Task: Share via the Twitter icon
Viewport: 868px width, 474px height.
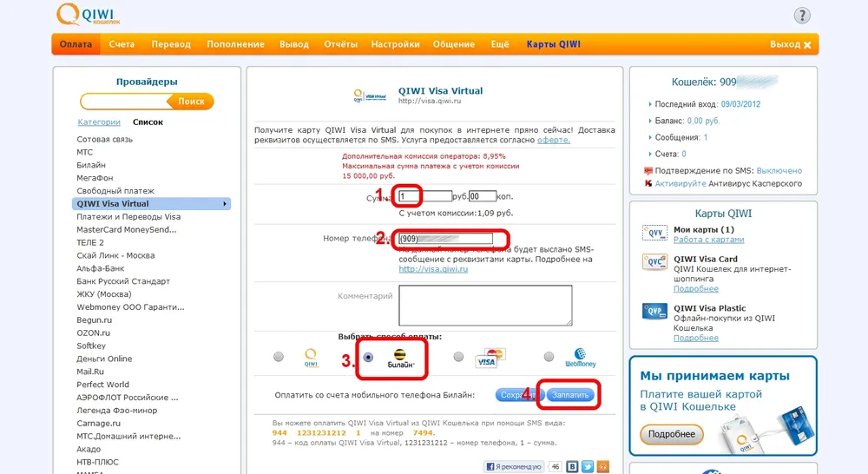Action: click(x=588, y=467)
